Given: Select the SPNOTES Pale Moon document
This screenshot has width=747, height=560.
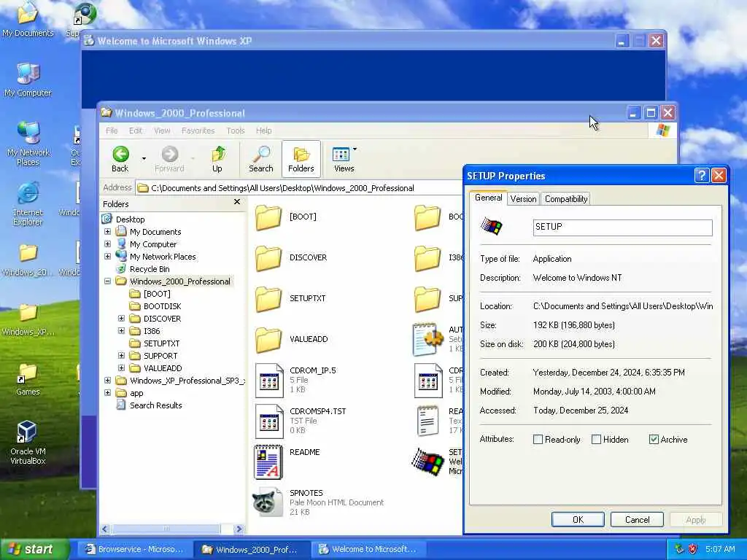Looking at the screenshot, I should tap(318, 502).
